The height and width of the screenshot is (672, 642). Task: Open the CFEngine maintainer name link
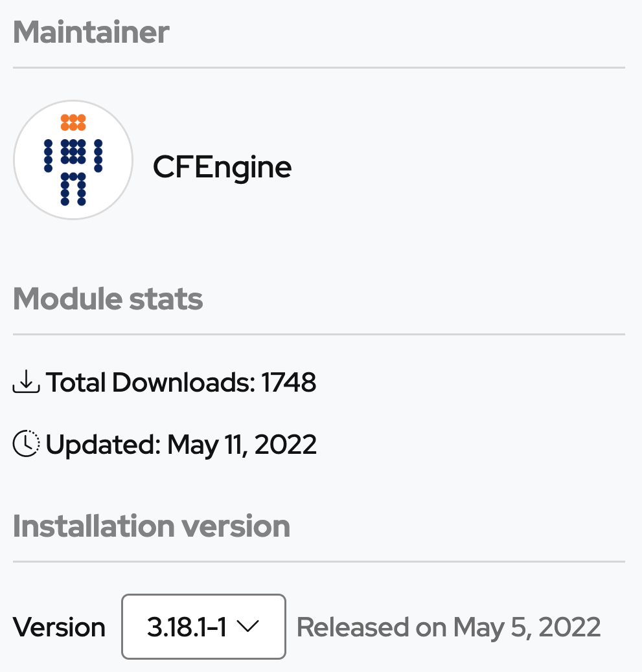pos(222,167)
